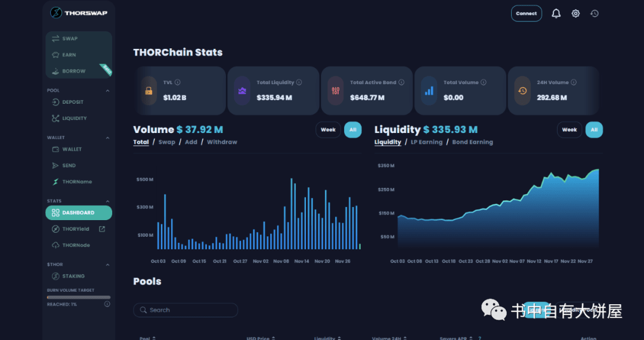The height and width of the screenshot is (340, 644).
Task: Click the Pools search magnifier icon
Action: [143, 310]
